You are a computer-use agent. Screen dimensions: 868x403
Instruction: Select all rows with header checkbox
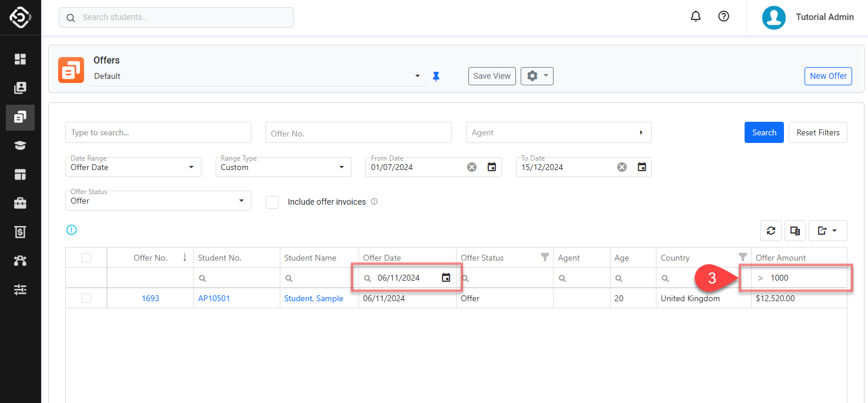click(x=86, y=258)
